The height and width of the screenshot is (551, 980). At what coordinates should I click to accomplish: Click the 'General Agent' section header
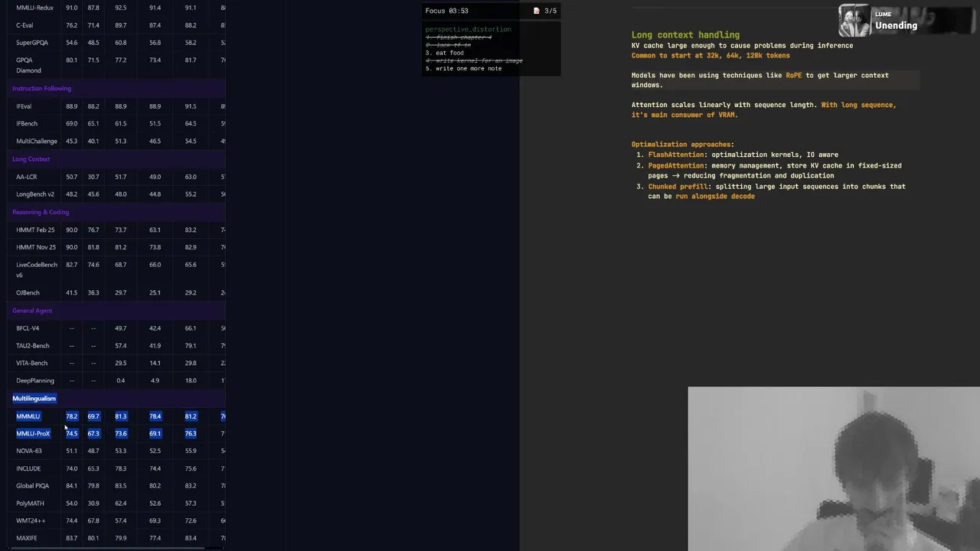point(32,311)
